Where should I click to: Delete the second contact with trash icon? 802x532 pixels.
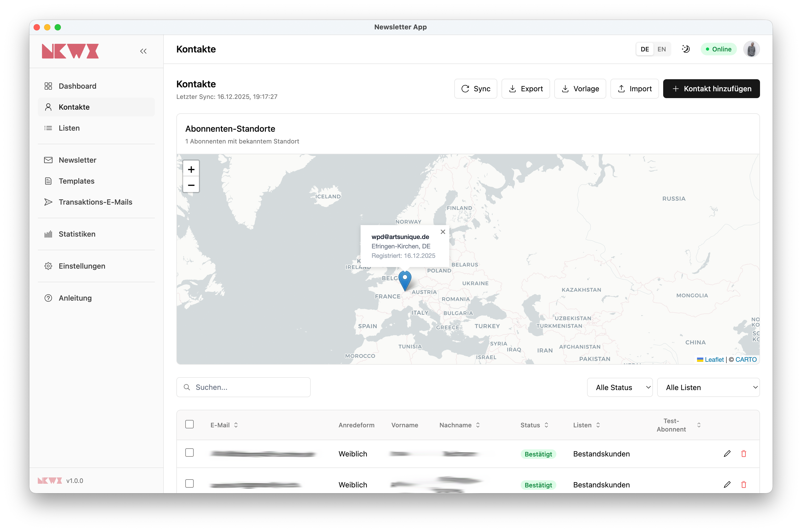743,485
